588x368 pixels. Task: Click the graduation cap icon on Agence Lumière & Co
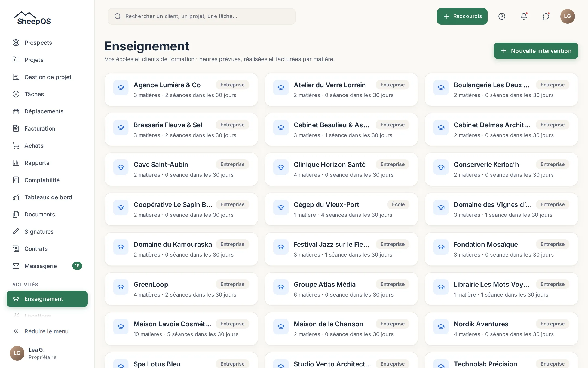[x=121, y=88]
